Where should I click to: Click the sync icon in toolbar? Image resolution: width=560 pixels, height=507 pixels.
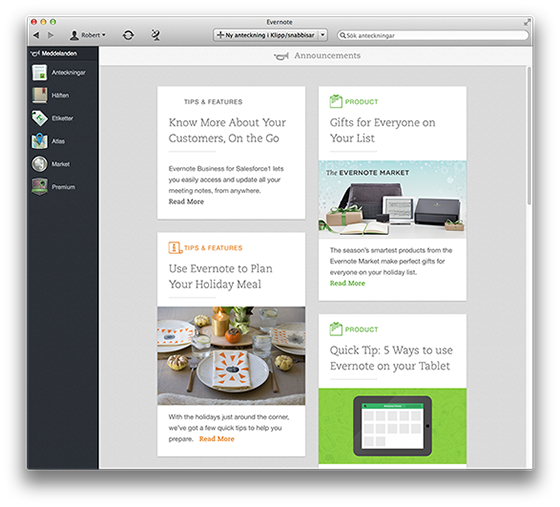tap(128, 35)
